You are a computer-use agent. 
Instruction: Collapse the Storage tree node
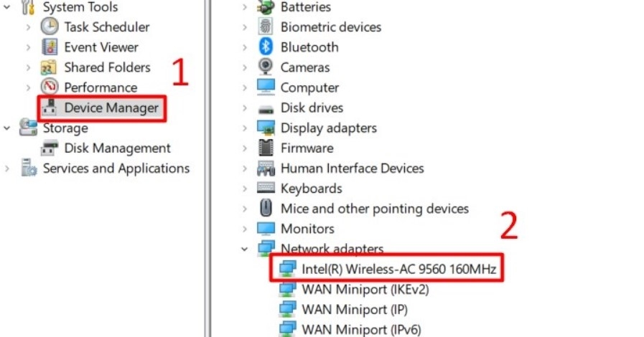click(8, 128)
